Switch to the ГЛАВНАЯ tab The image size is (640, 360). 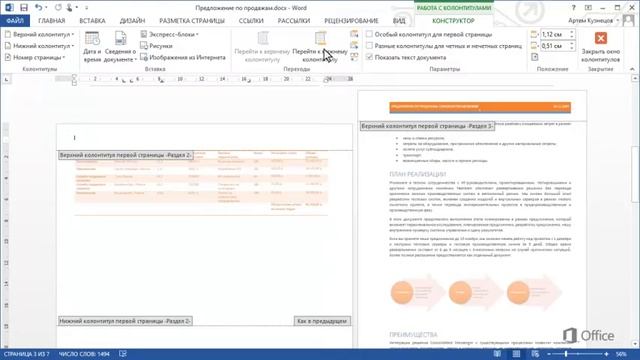(x=51, y=20)
